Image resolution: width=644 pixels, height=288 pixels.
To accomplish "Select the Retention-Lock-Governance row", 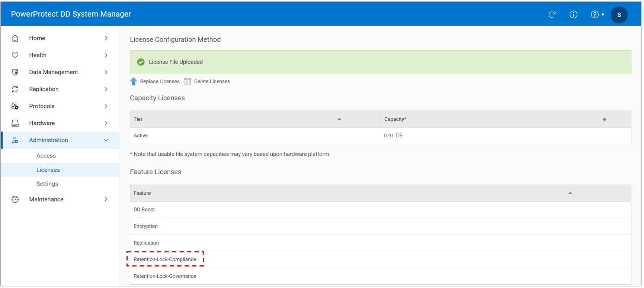I will click(381, 276).
